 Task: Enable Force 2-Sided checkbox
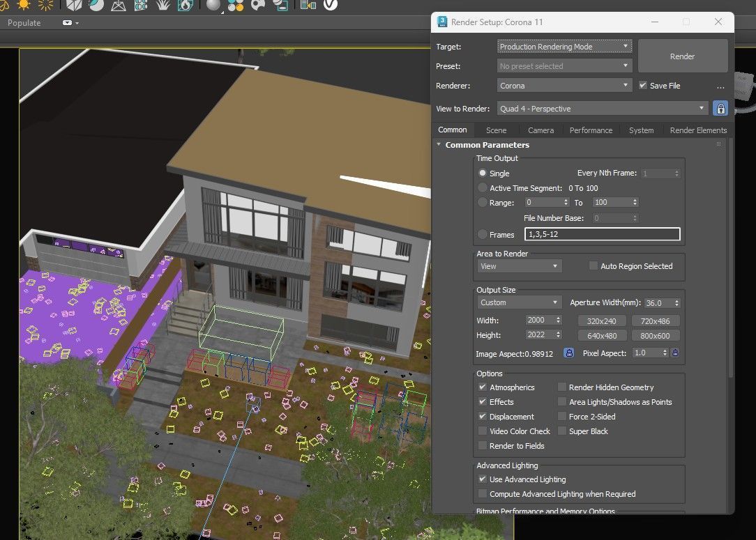pos(561,416)
